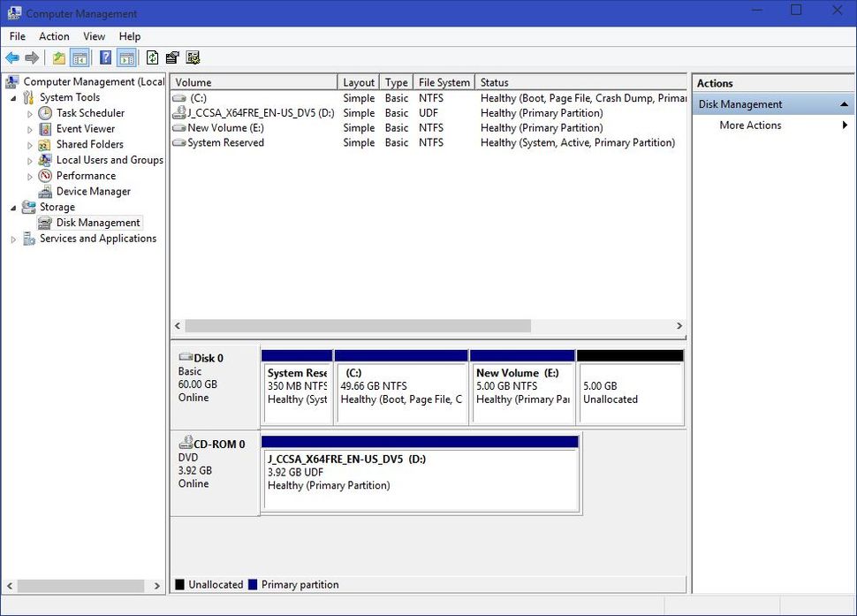
Task: Toggle the Actions pane with its toolbar icon
Action: click(125, 57)
